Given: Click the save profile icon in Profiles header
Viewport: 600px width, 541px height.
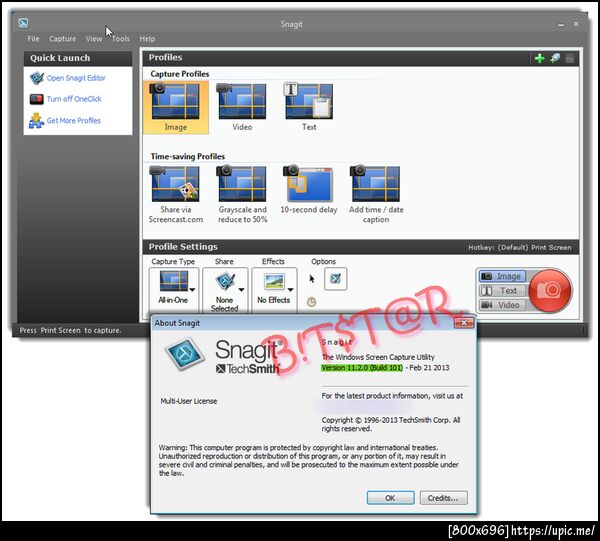Looking at the screenshot, I should coord(570,58).
